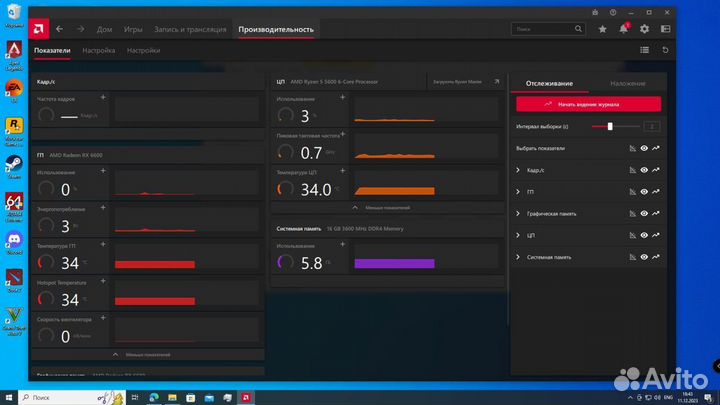The width and height of the screenshot is (720, 405).
Task: Expand the ГП tracking group
Action: click(x=518, y=191)
